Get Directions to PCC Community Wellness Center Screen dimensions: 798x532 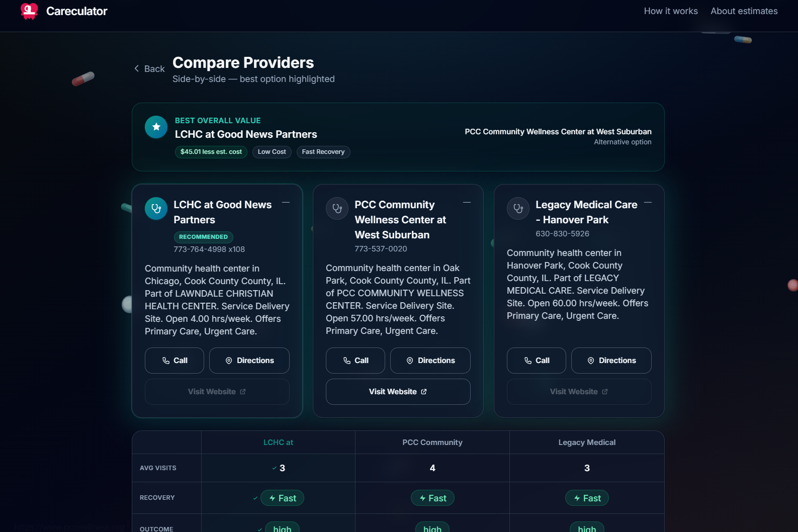[430, 361]
